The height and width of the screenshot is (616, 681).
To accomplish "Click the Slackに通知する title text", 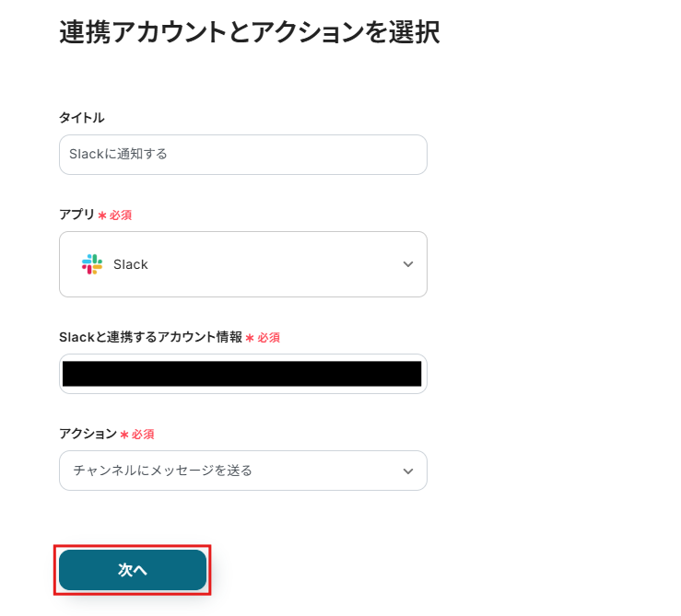I will tap(118, 155).
